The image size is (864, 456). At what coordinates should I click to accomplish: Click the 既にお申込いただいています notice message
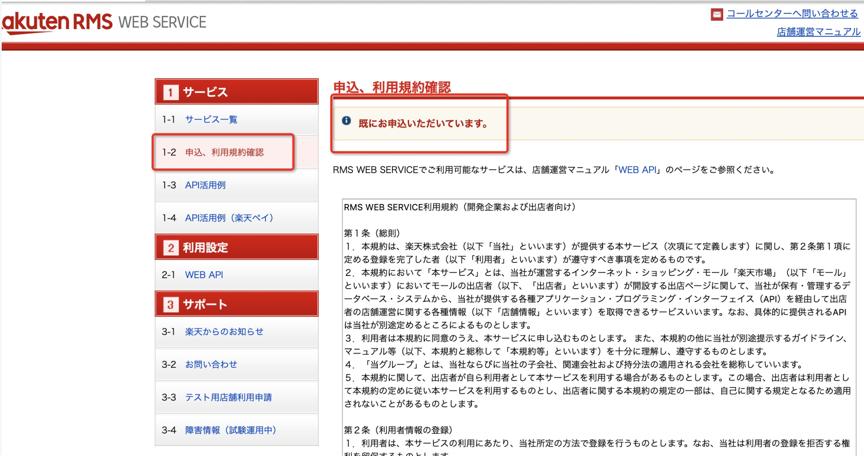423,124
